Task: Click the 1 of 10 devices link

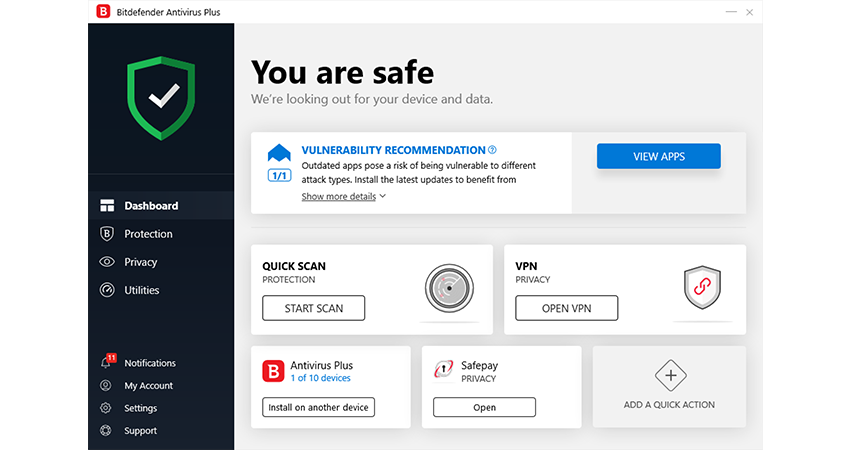Action: pyautogui.click(x=320, y=378)
